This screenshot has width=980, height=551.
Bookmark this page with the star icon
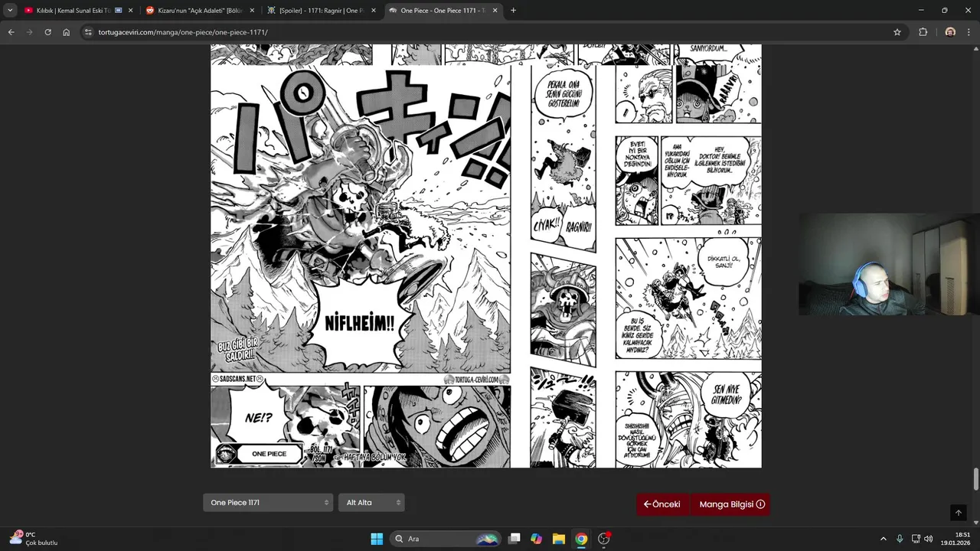(897, 32)
